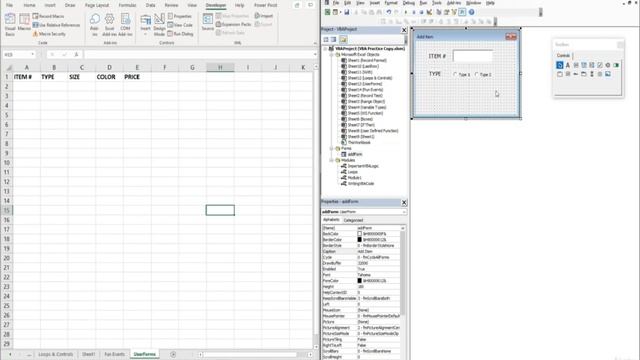Select the Type 1 radio button on the form
This screenshot has height=360, width=640.
coord(462,75)
